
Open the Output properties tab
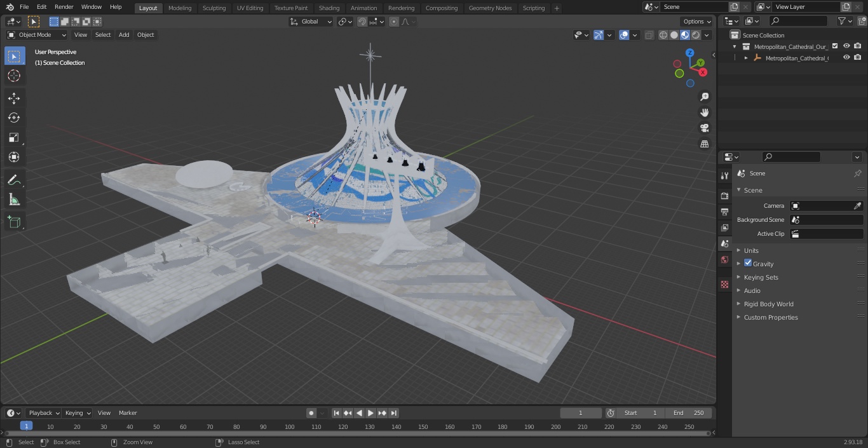pos(724,212)
